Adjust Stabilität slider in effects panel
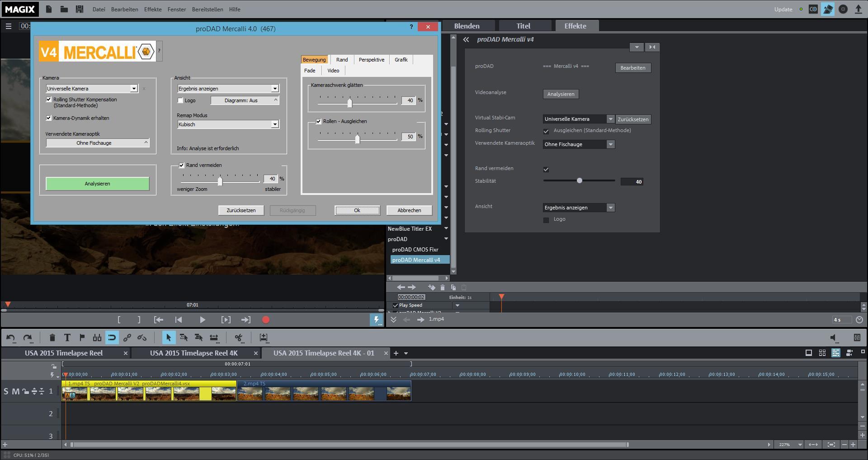Viewport: 868px width, 460px height. [x=579, y=180]
